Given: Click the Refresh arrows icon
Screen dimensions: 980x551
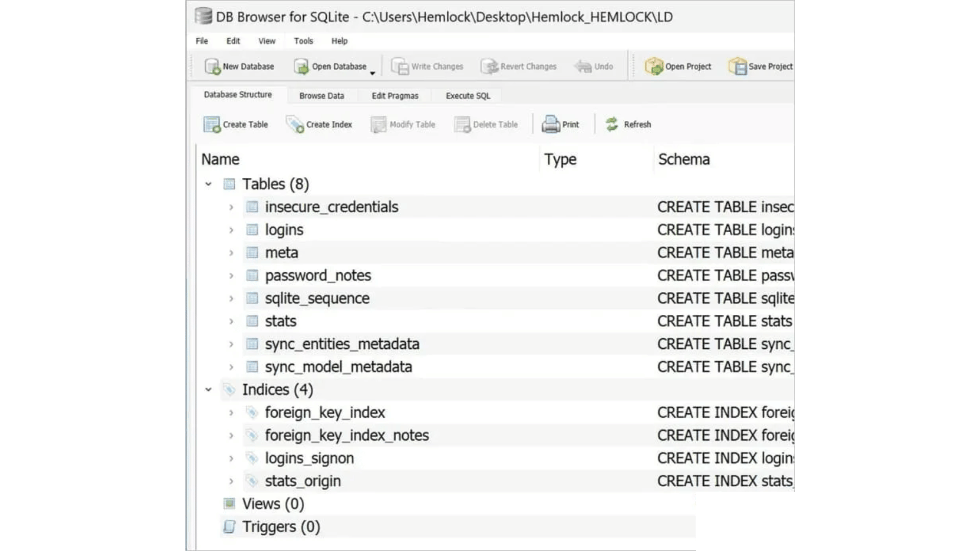Looking at the screenshot, I should [x=611, y=124].
